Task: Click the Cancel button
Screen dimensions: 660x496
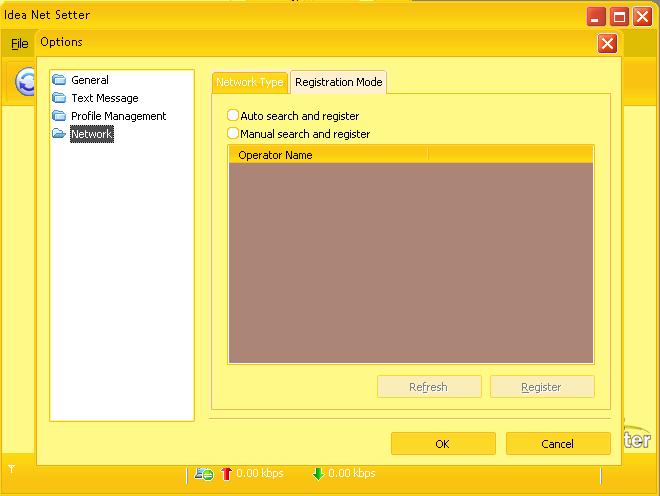Action: [558, 443]
